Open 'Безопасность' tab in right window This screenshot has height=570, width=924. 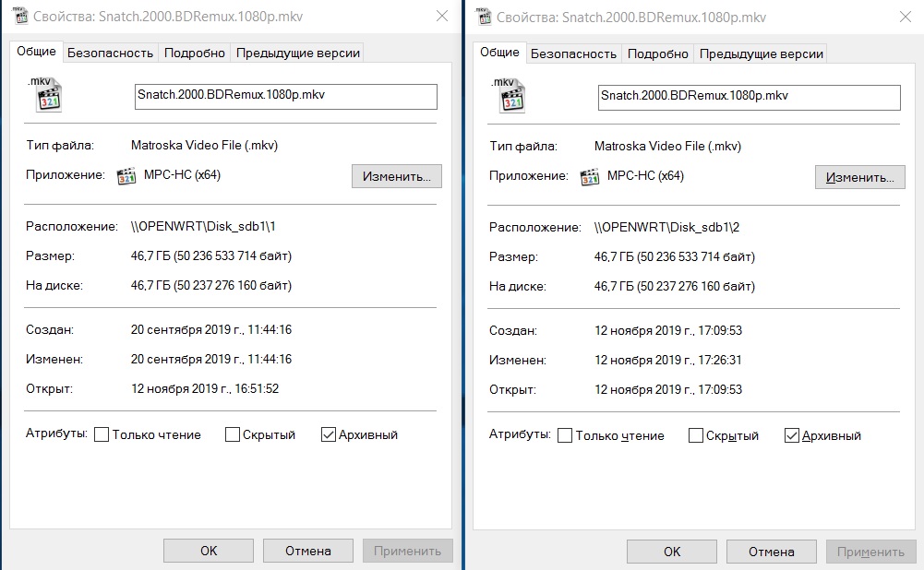573,54
